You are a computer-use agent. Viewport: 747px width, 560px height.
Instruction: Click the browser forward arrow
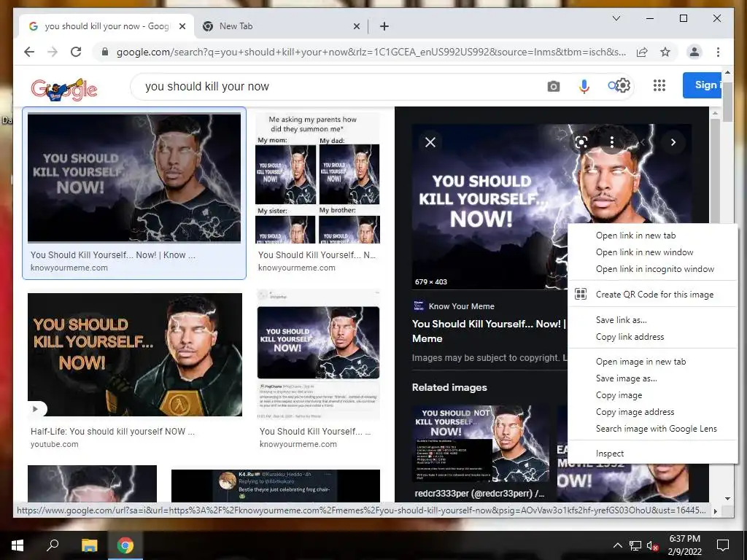53,52
